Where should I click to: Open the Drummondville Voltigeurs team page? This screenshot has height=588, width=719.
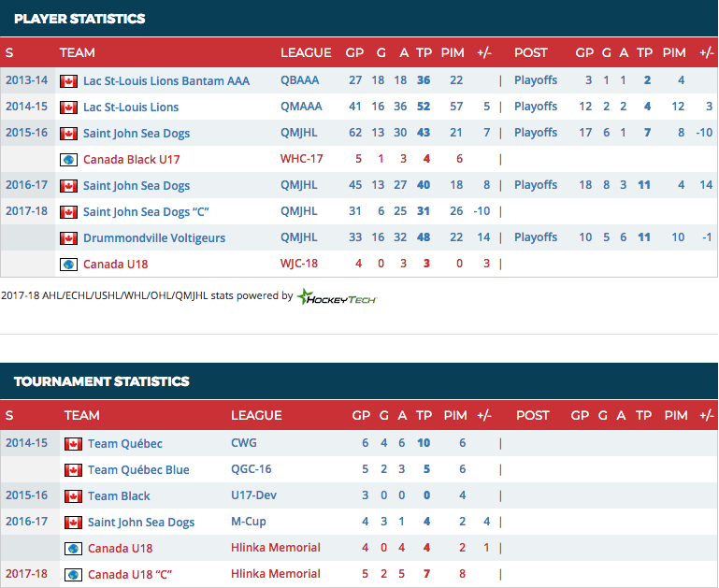pos(153,238)
